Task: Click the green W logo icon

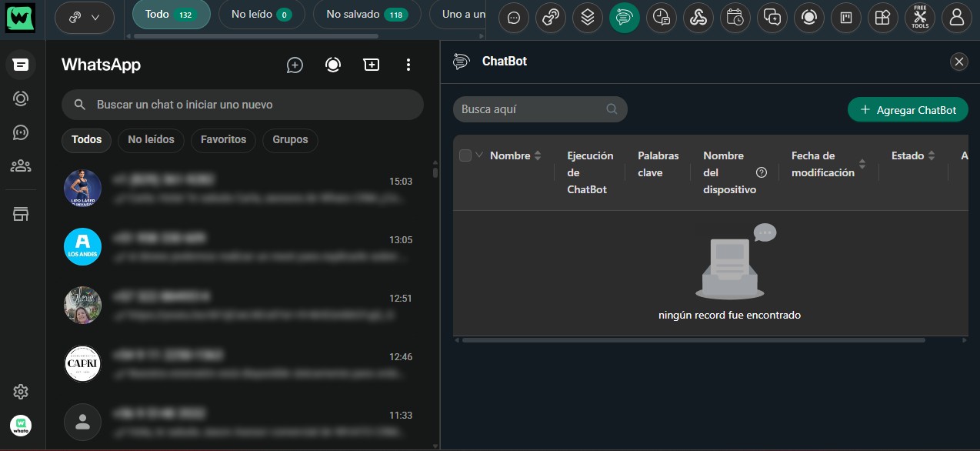Action: pyautogui.click(x=20, y=17)
